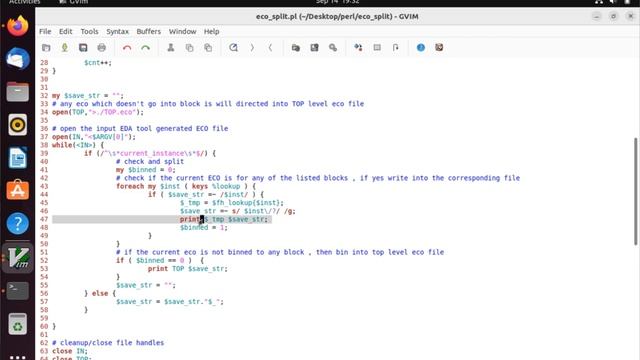640x360 pixels.
Task: Click Show Applications grid button
Action: click(x=18, y=357)
